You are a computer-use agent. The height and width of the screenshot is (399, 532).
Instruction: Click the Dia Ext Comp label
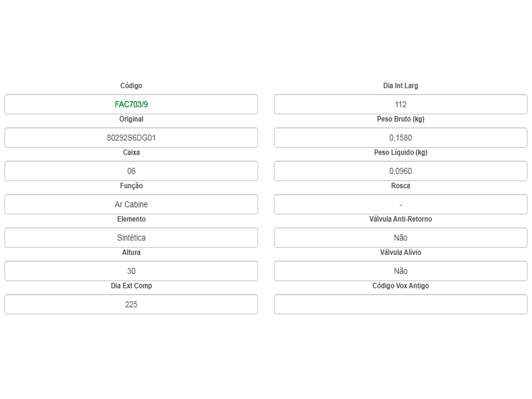(x=131, y=286)
